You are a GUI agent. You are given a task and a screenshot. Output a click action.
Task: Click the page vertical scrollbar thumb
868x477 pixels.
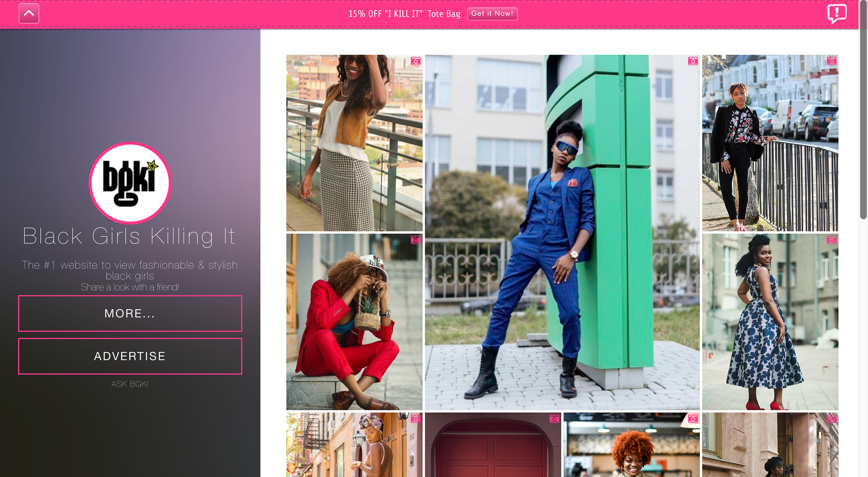click(x=863, y=111)
